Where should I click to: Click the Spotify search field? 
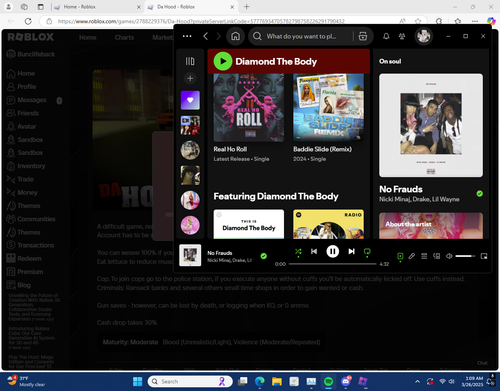301,36
